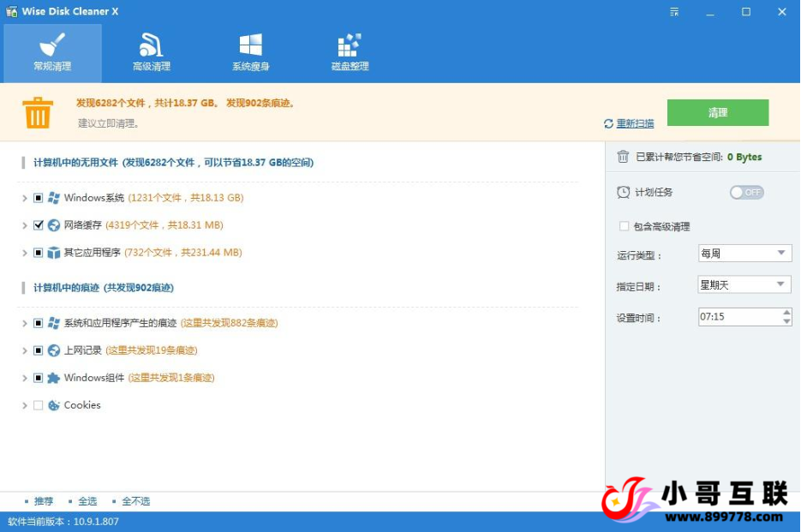Uncheck the 网络缓存 checkbox
The width and height of the screenshot is (801, 532).
point(38,225)
